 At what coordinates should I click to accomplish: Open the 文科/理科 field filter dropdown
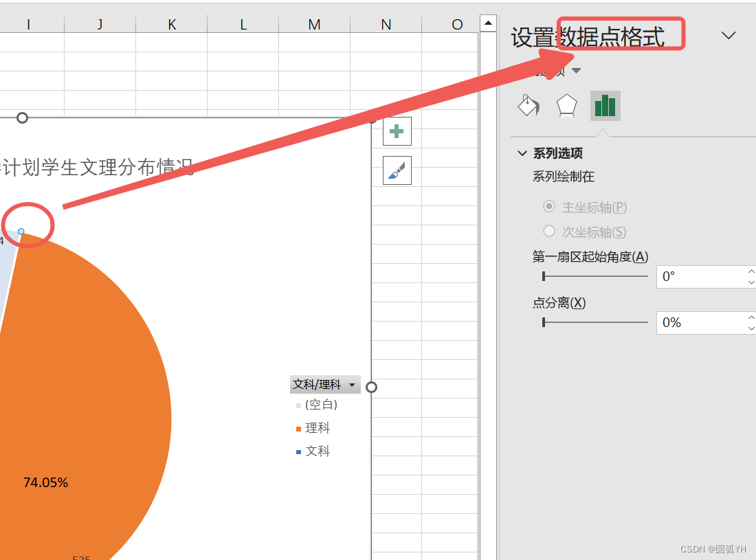tap(352, 385)
